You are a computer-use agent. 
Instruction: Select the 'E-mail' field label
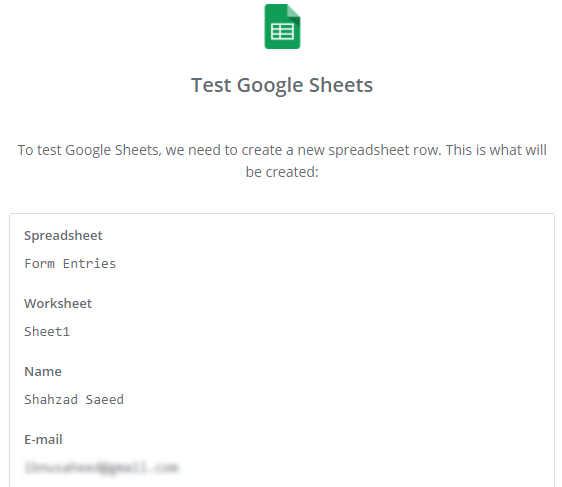tap(43, 439)
